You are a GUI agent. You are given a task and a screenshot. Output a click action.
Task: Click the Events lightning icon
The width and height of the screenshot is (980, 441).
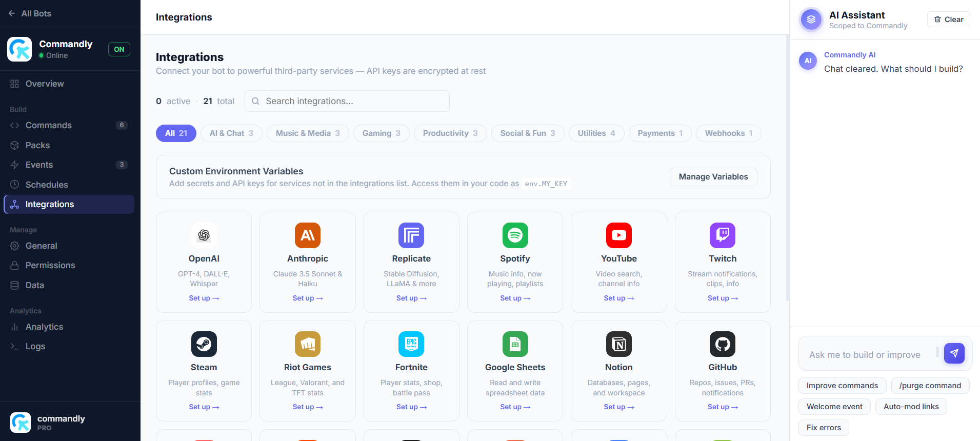(14, 165)
